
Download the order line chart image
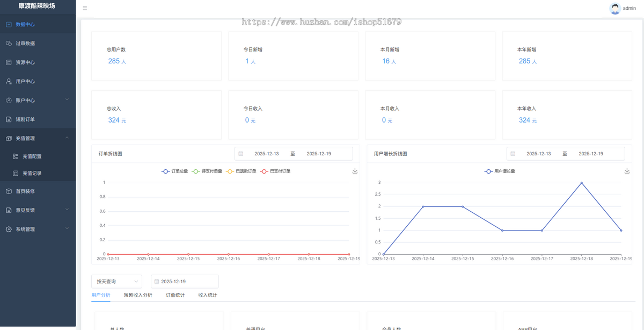click(x=355, y=171)
